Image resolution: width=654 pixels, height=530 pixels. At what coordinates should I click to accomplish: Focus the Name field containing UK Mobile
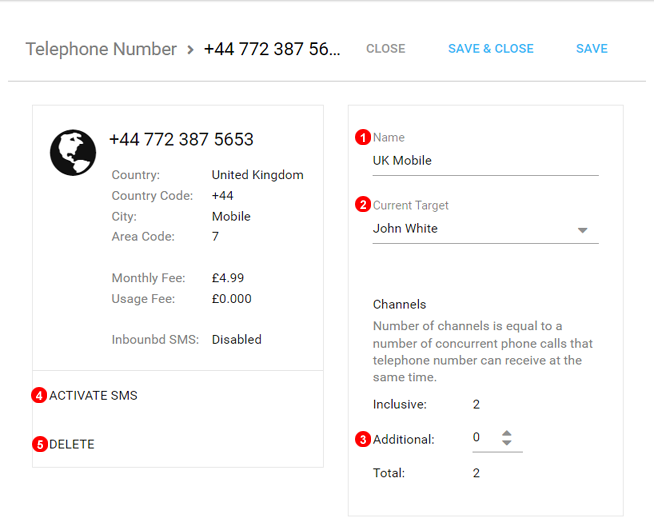coord(485,160)
